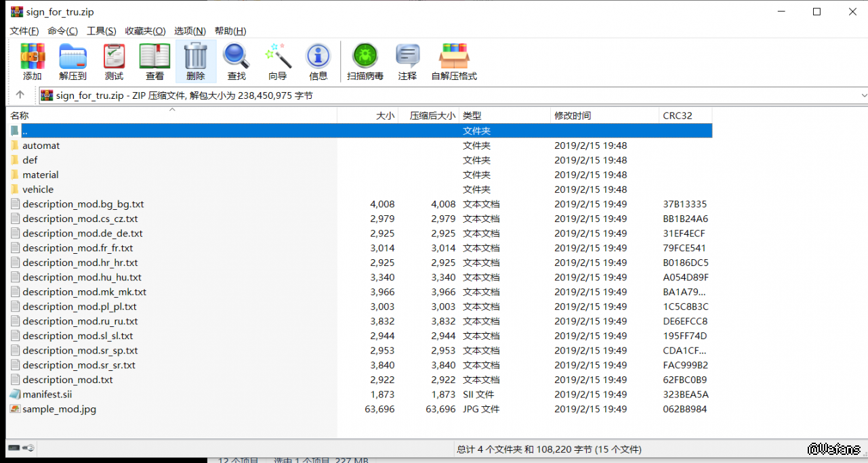Open the 收藏夹(O) favorites menu
868x463 pixels.
pos(145,31)
